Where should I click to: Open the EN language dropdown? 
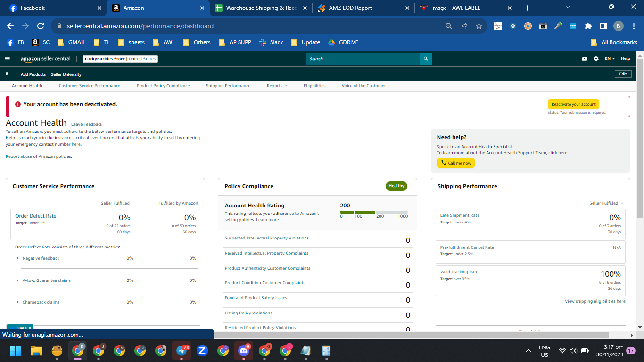610,59
